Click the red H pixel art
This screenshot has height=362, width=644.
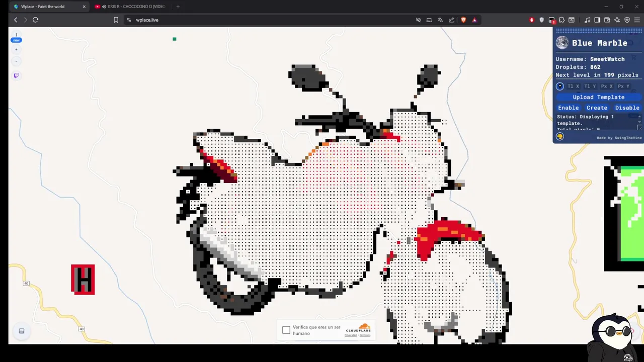pos(83,279)
